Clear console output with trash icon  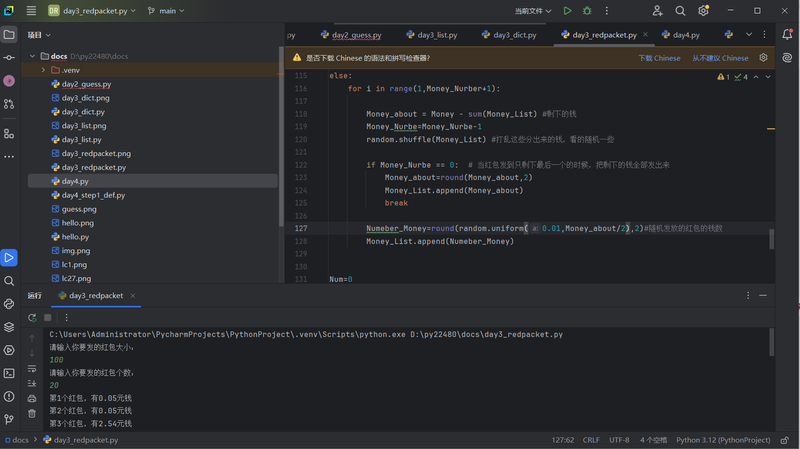pos(32,413)
